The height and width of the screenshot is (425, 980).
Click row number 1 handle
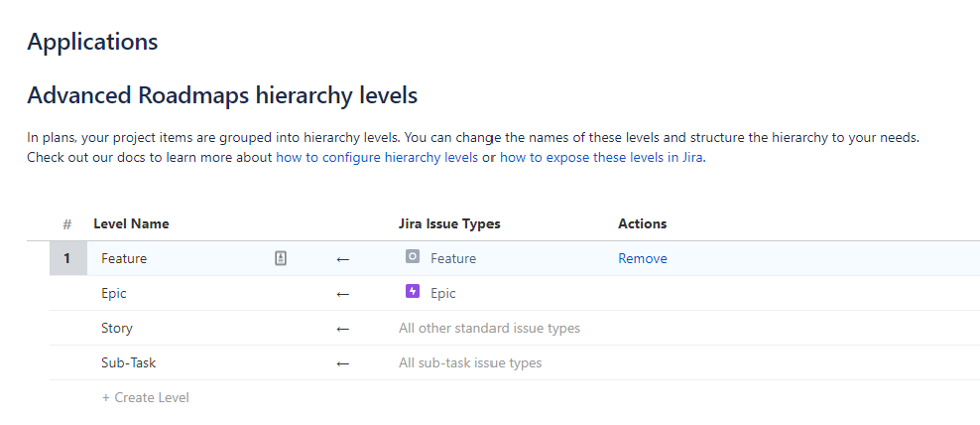(x=68, y=258)
